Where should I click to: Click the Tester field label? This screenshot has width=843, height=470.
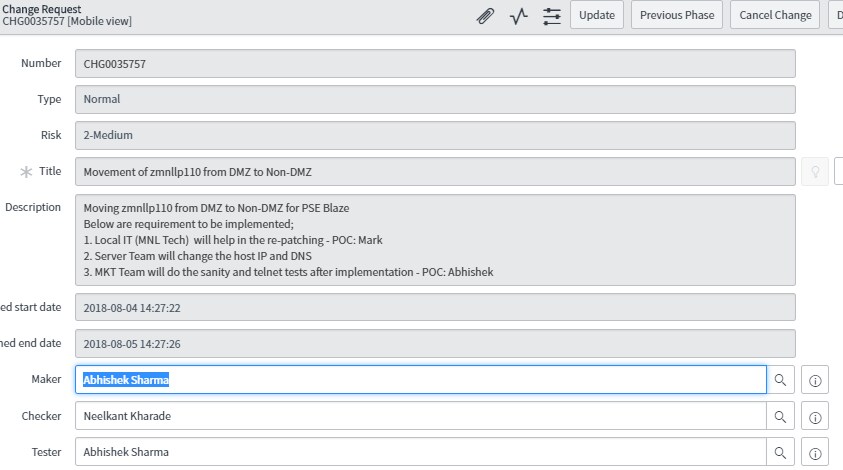point(46,452)
